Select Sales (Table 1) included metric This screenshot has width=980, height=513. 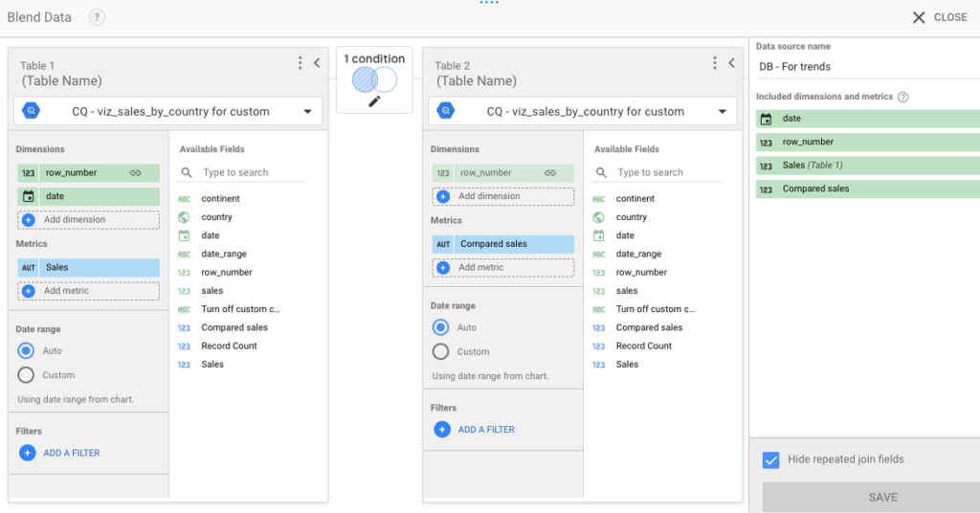[x=867, y=166]
